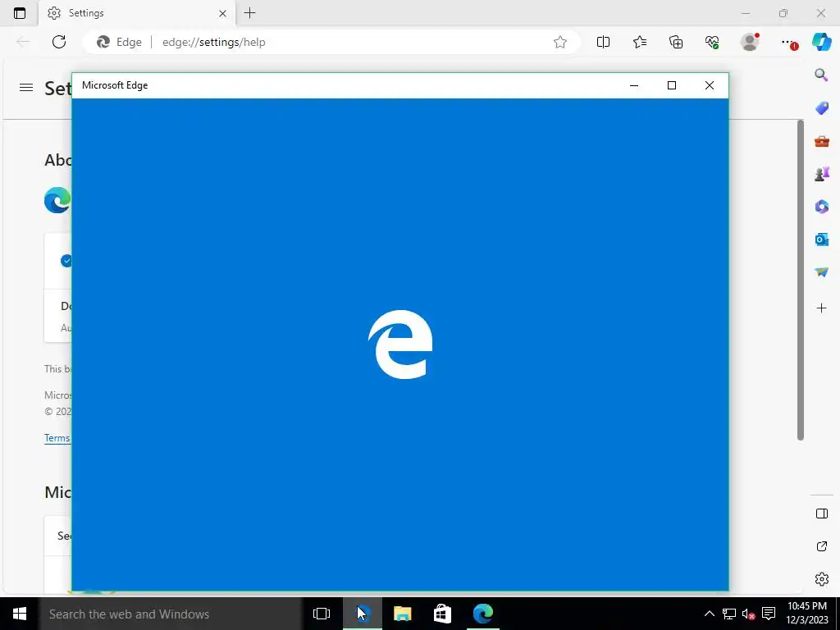Image resolution: width=840 pixels, height=630 pixels.
Task: Add this page to favorites star
Action: tap(559, 42)
